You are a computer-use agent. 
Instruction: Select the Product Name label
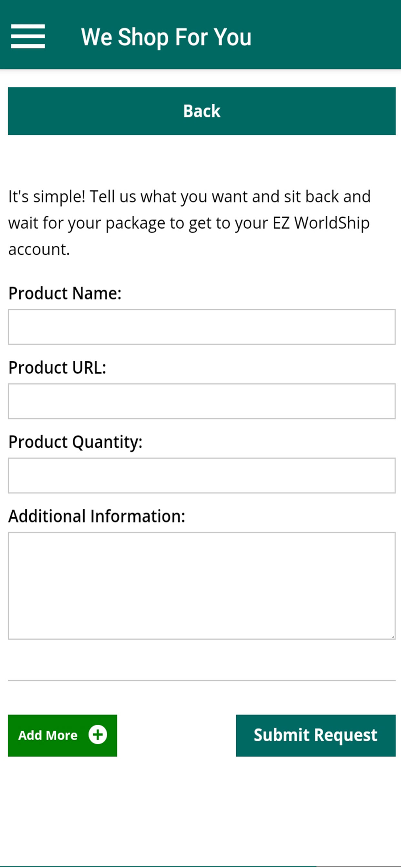[65, 293]
